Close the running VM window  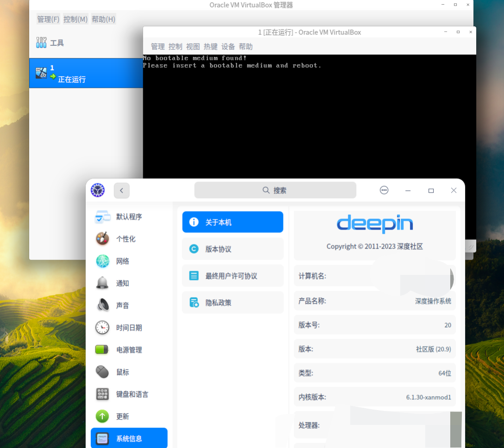(471, 32)
